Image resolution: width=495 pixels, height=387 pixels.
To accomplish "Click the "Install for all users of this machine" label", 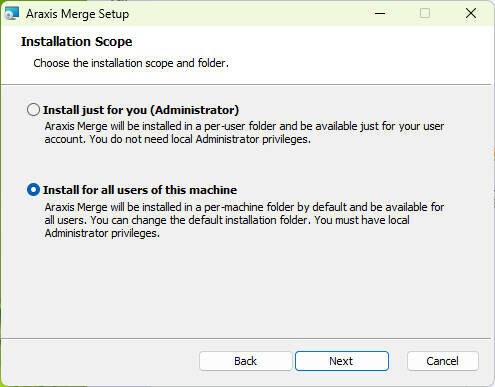I will point(140,190).
